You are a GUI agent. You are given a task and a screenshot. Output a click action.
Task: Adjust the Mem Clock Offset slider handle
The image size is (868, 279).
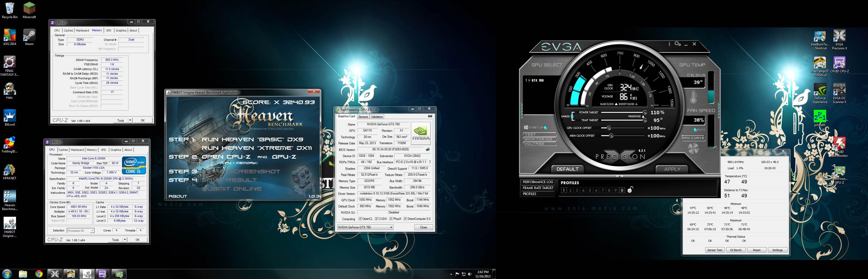(x=611, y=136)
